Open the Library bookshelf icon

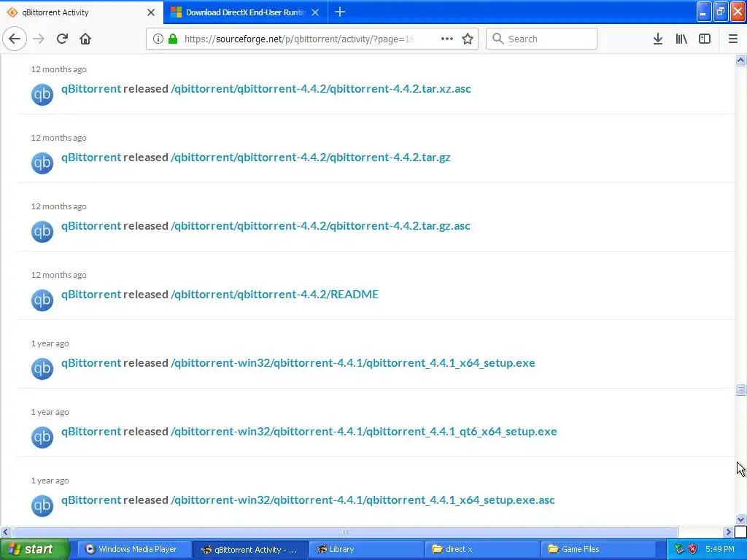[681, 39]
